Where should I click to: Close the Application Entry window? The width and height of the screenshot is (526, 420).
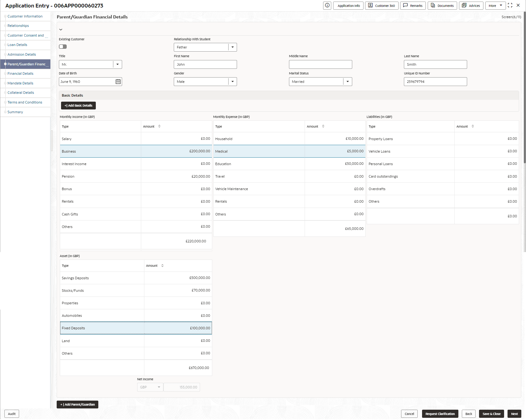click(518, 5)
